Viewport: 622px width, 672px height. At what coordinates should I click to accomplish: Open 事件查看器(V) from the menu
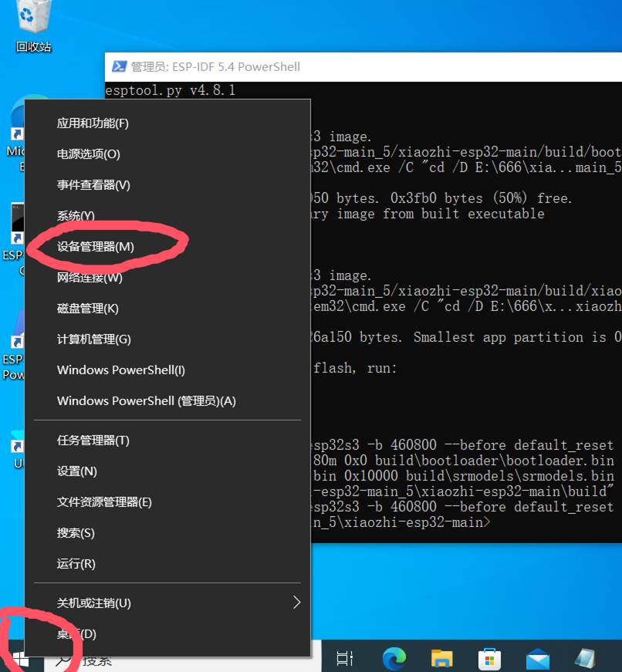93,184
